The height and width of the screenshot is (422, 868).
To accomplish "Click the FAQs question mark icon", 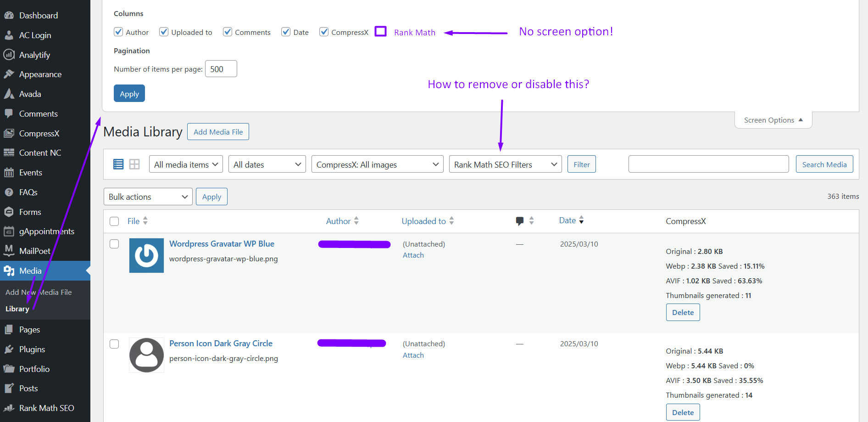I will 9,192.
